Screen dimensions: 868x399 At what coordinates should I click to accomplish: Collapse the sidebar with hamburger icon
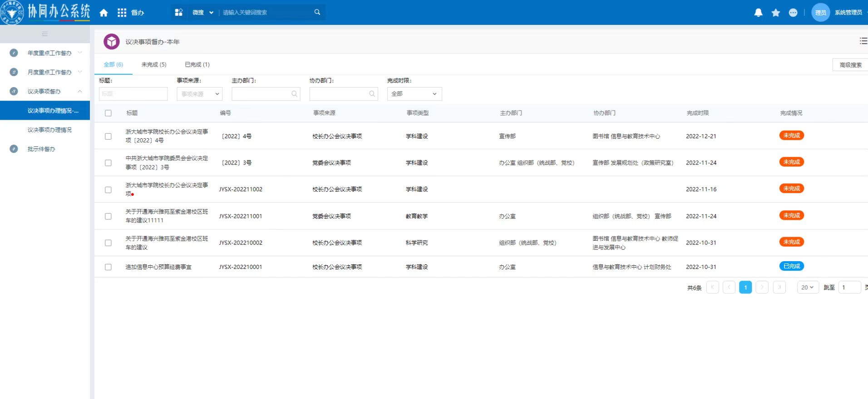tap(44, 34)
